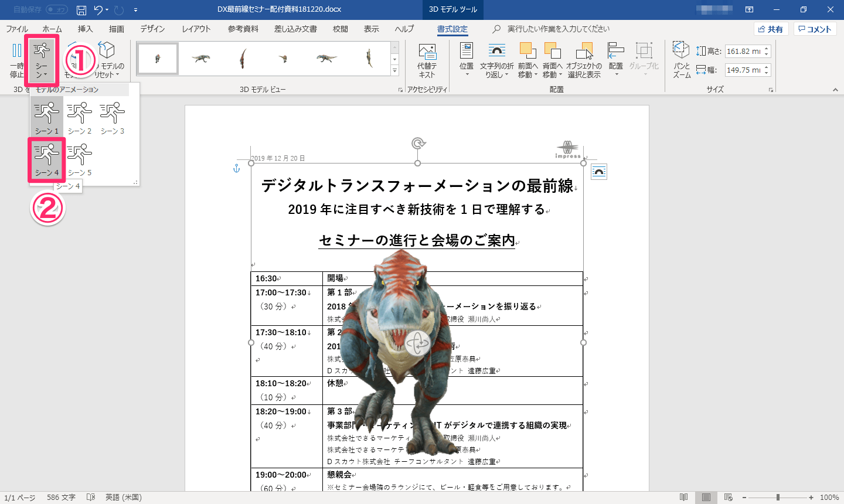Click 前面へ移動 (Bring Forward)

(x=528, y=60)
